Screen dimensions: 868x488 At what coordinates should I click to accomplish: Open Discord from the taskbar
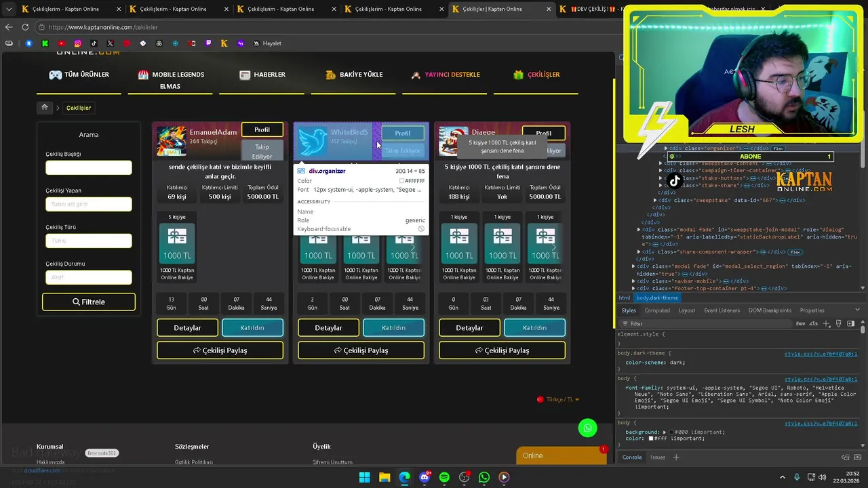(x=425, y=477)
